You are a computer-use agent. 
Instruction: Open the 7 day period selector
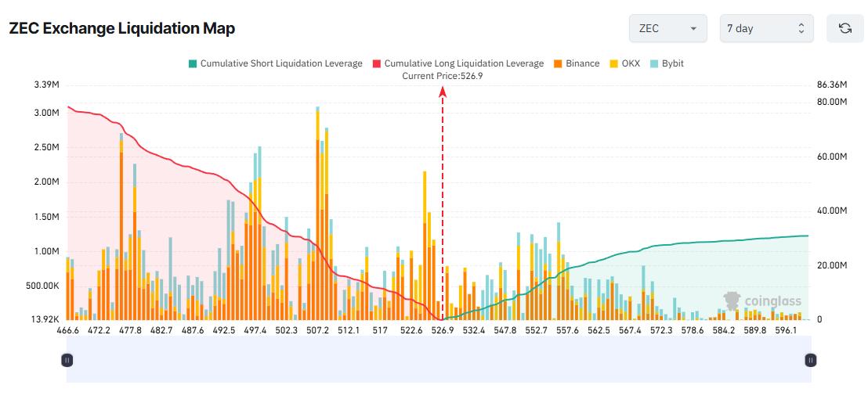tap(766, 28)
